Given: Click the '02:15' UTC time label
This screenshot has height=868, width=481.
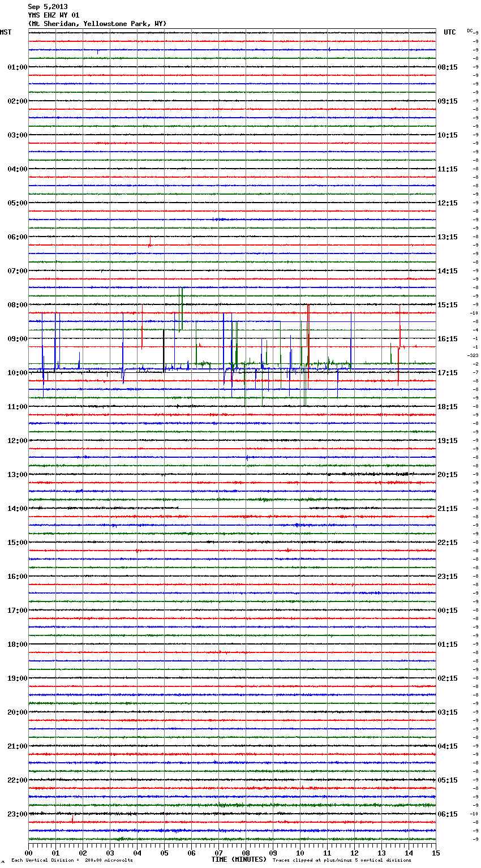Looking at the screenshot, I should click(x=448, y=678).
